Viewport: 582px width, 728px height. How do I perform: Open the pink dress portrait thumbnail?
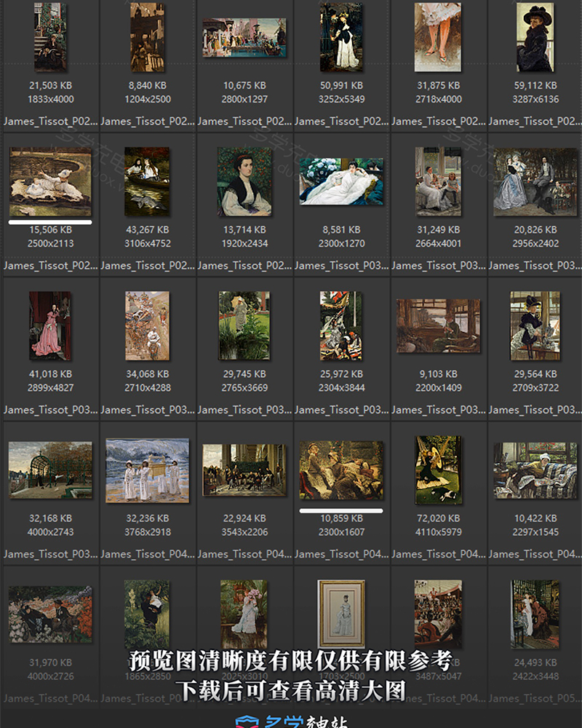tap(49, 325)
